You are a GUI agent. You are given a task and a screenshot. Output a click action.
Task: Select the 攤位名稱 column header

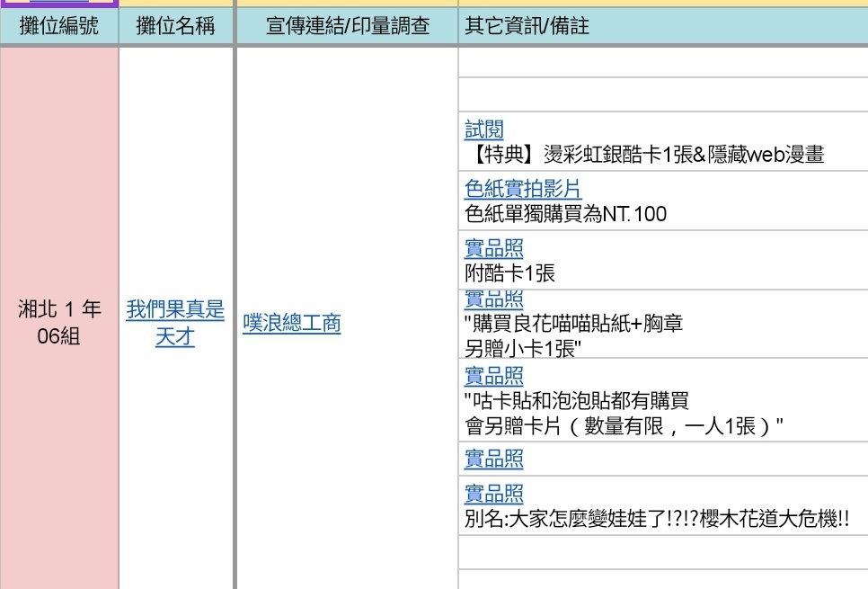(x=176, y=25)
